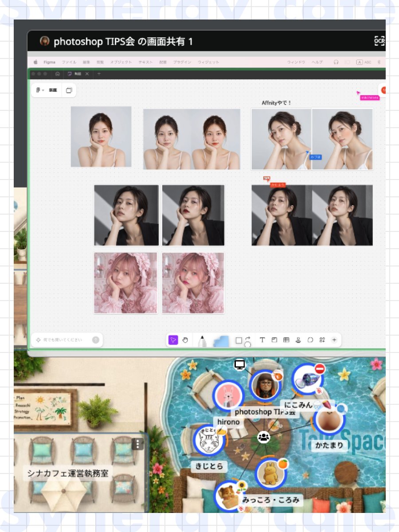
Task: Select the left pink-haired girl image
Action: pyautogui.click(x=125, y=283)
